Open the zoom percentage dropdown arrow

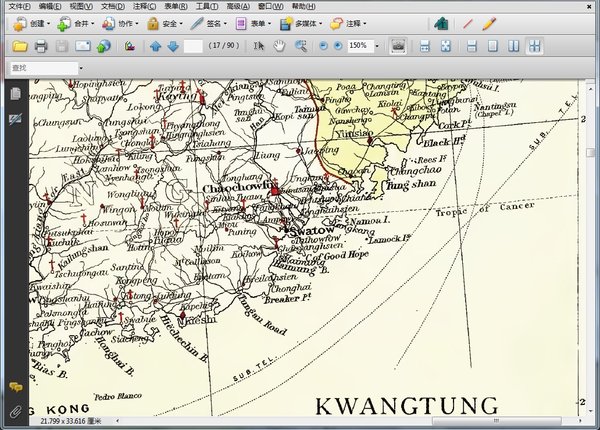(x=377, y=46)
